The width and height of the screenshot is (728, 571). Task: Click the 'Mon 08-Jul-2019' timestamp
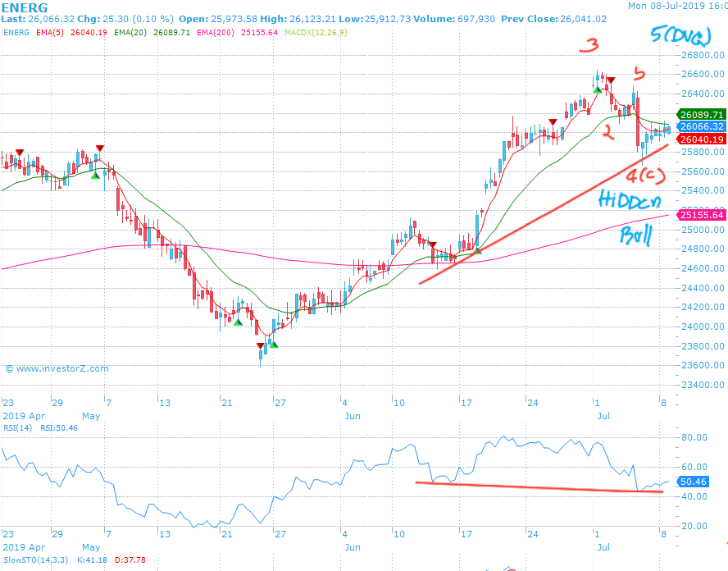[668, 6]
